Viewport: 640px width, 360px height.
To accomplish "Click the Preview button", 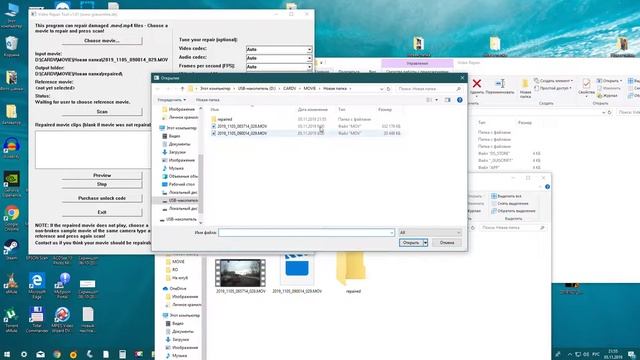I will (x=102, y=175).
